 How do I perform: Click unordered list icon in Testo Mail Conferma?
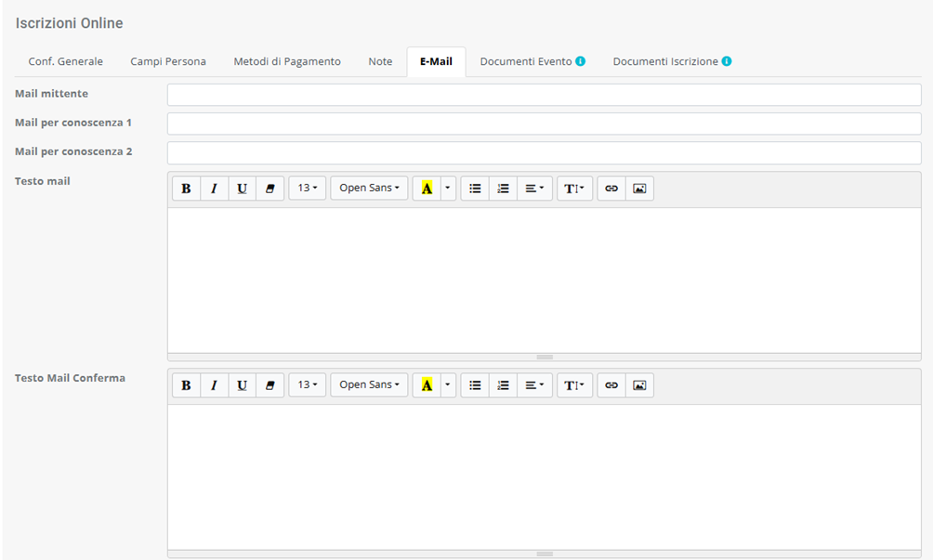coord(475,385)
